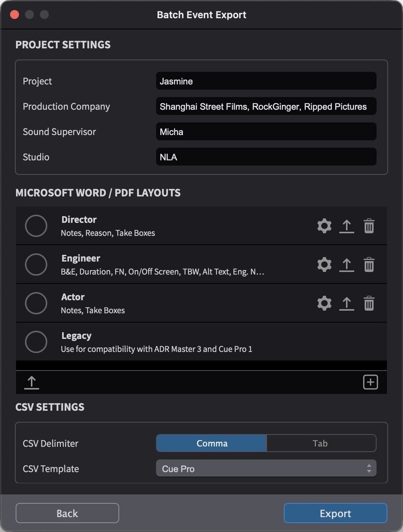Edit the Production Company field

[x=266, y=106]
